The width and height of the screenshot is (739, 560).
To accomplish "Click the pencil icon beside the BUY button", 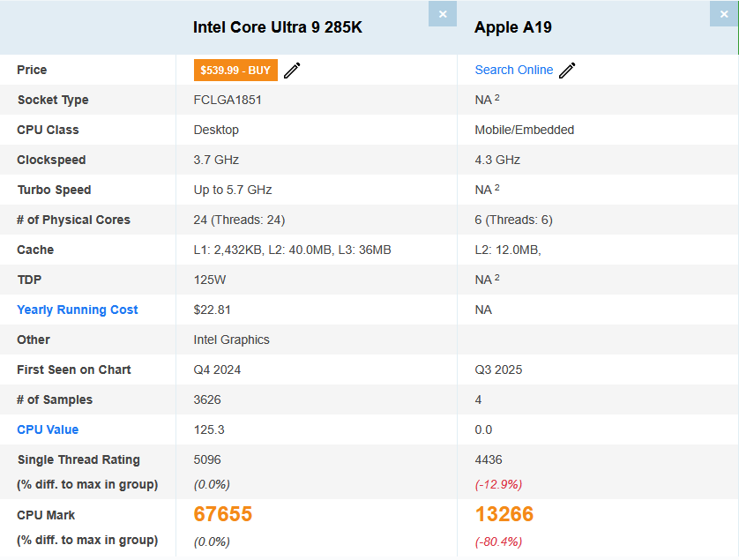I will pos(292,71).
